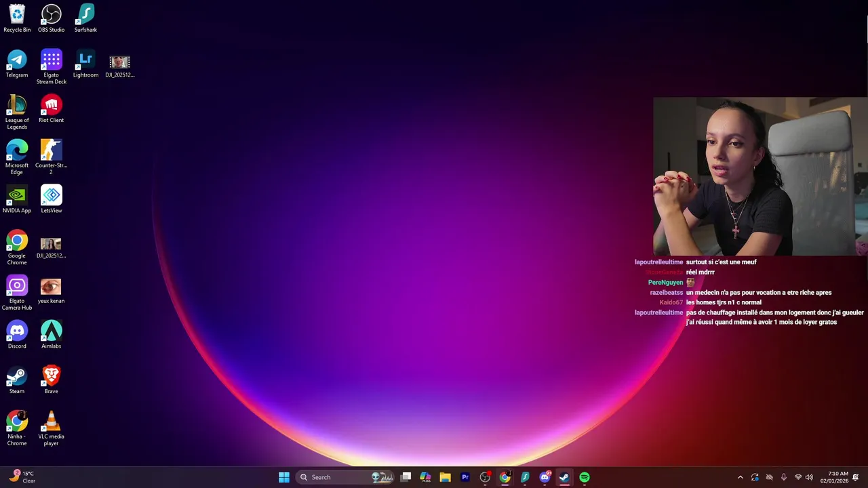Click the webcam overlay video
Image resolution: width=868 pixels, height=488 pixels.
click(760, 176)
